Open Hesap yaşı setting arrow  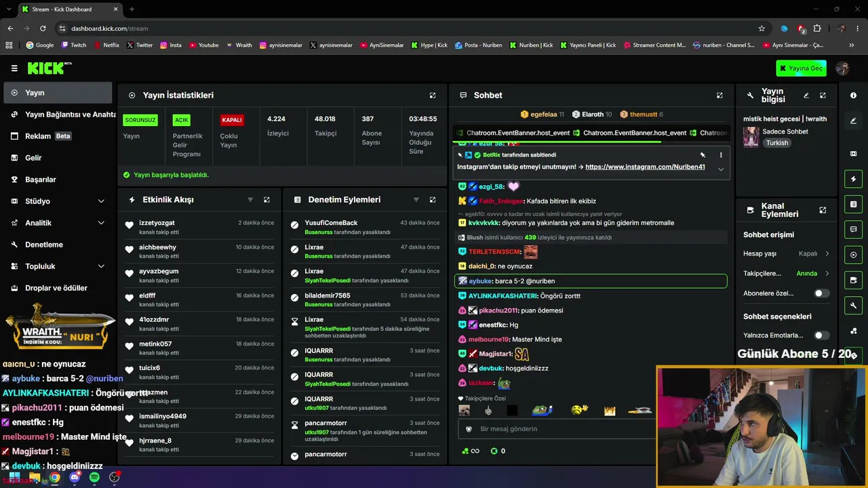(827, 253)
